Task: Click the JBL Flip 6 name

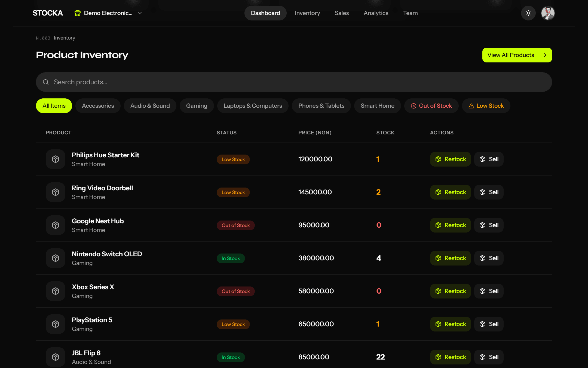Action: click(x=86, y=353)
